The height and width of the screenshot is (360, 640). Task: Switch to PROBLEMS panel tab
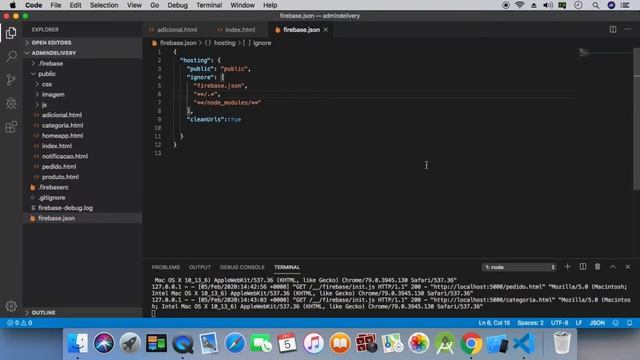click(166, 267)
